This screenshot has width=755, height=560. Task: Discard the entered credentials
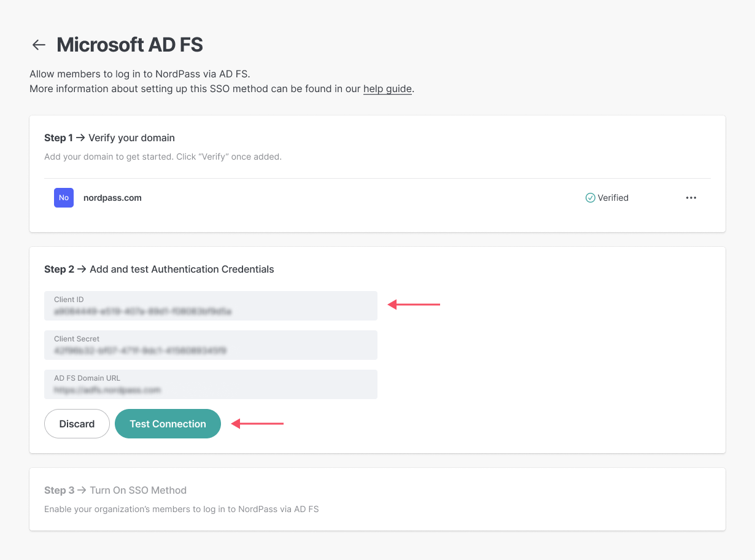coord(77,424)
